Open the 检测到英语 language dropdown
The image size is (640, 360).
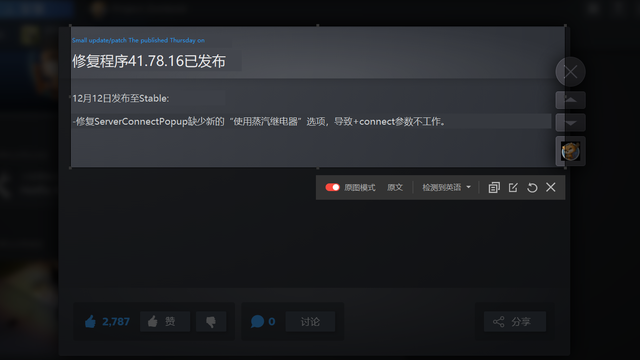pos(446,187)
